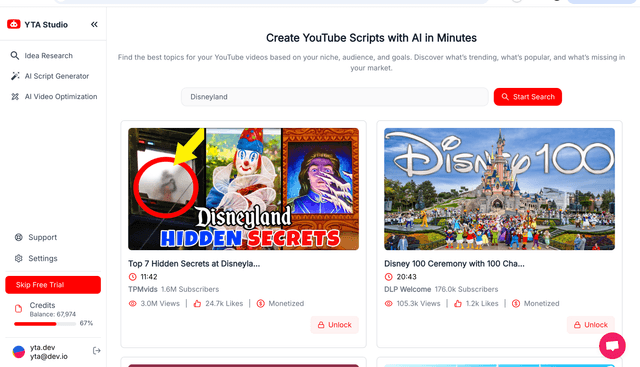Click the 1.2k Likes text
The height and width of the screenshot is (367, 640).
click(x=482, y=303)
